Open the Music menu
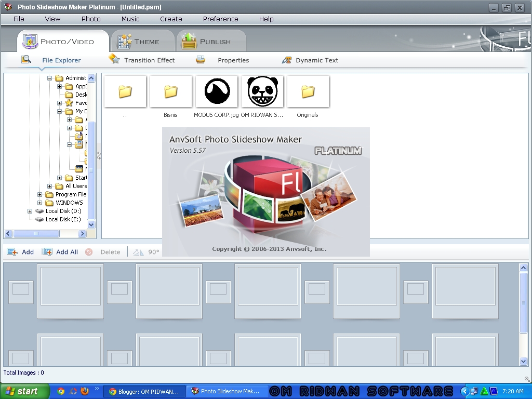The width and height of the screenshot is (532, 399). pos(130,19)
